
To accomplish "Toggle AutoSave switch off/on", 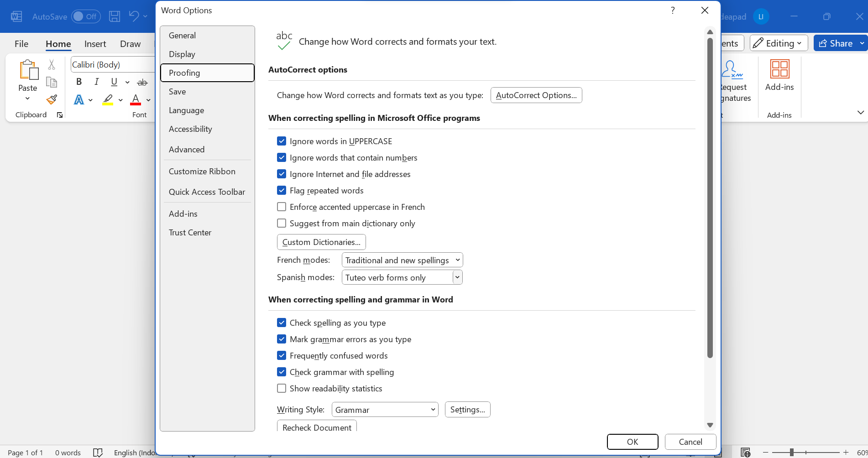I will coord(86,17).
